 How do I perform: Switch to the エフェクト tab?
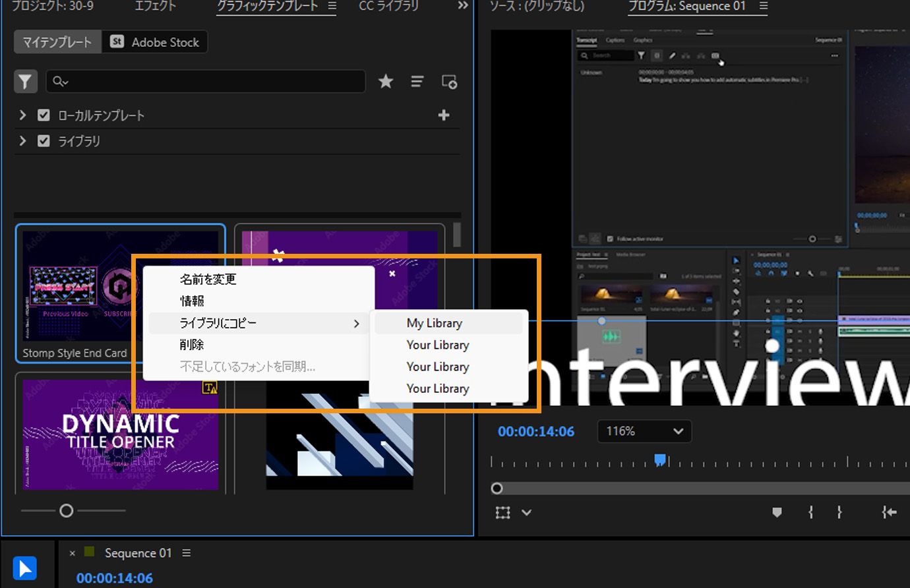155,6
